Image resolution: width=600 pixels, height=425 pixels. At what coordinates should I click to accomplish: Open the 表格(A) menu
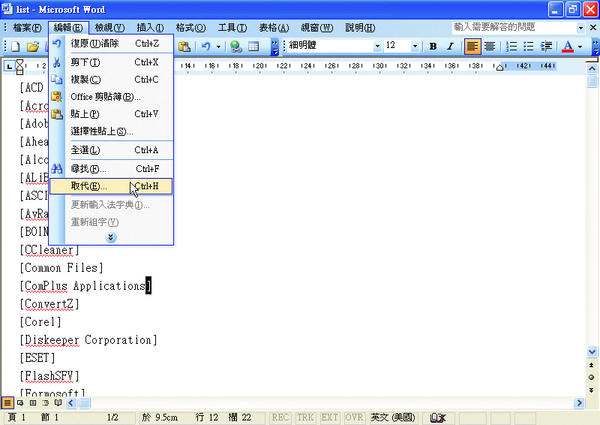(274, 28)
